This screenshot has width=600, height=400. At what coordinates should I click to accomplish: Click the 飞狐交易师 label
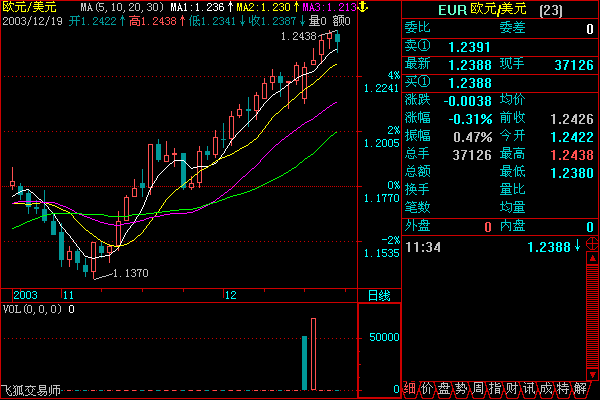coord(31,390)
